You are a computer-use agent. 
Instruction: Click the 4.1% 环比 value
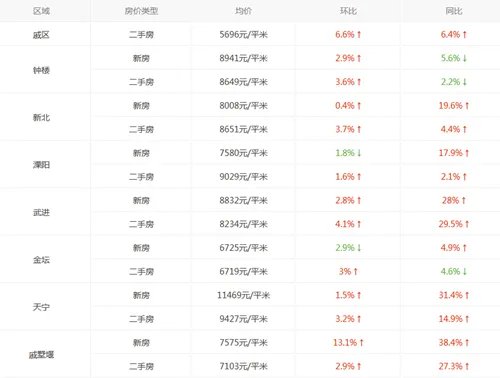pyautogui.click(x=348, y=224)
